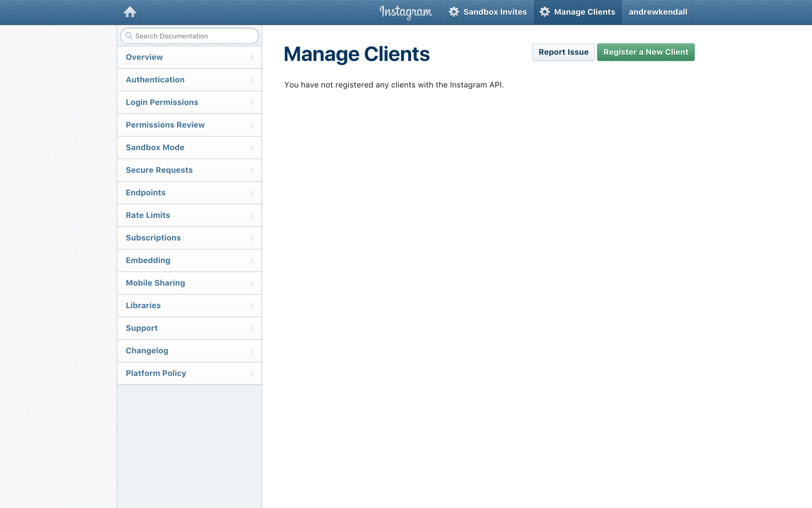The height and width of the screenshot is (508, 812).
Task: Expand Sandbox Mode via its chevron
Action: tap(252, 148)
